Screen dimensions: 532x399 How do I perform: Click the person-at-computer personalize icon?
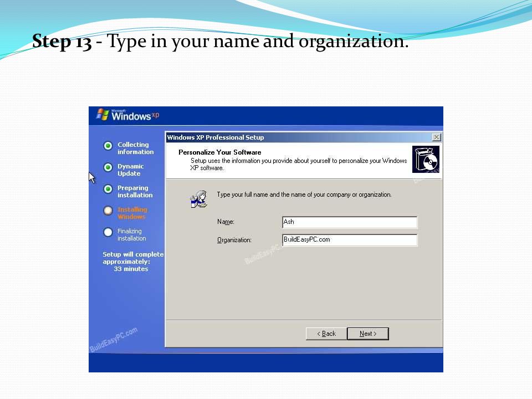(x=199, y=199)
